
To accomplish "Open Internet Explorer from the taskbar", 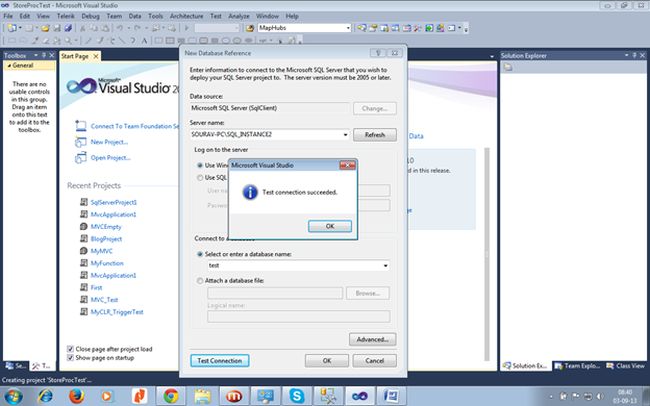I will (45, 396).
